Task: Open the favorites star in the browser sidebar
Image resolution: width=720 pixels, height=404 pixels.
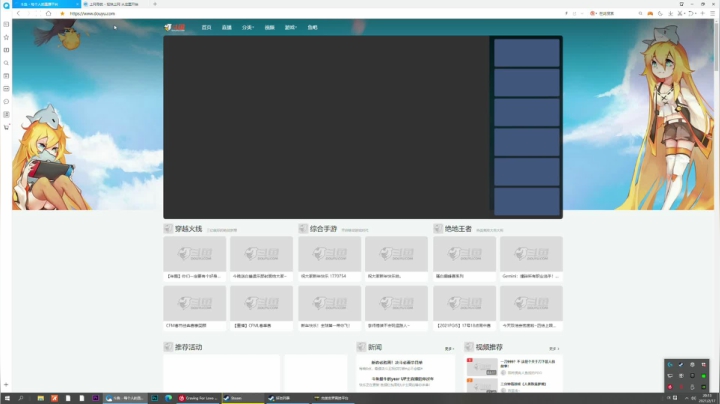Action: click(x=6, y=37)
